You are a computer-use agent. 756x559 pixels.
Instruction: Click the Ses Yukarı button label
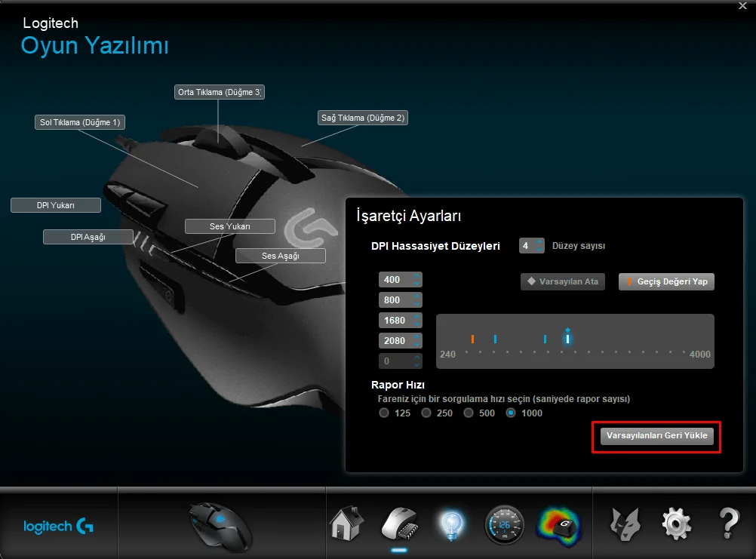pos(230,226)
